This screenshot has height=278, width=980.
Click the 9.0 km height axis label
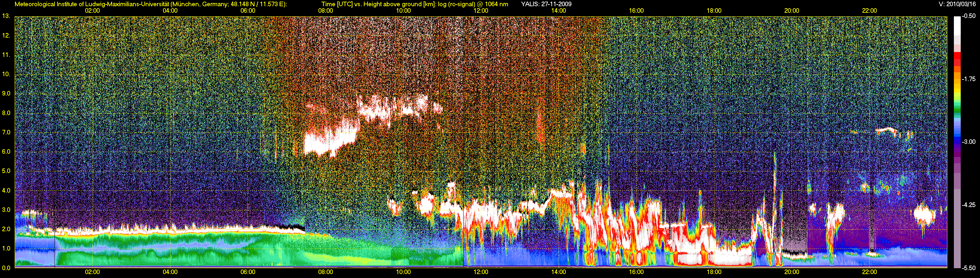click(6, 93)
